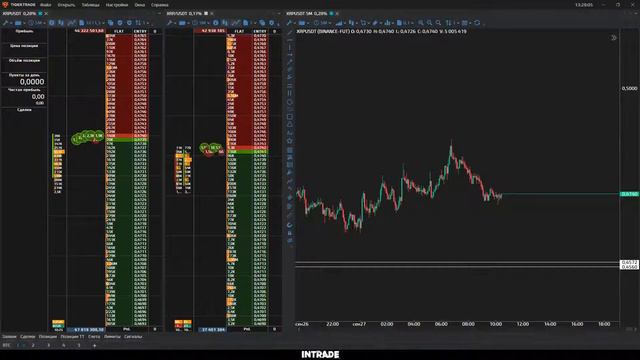640x360 pixels.
Task: Click the refresh icon in chart toolbar
Action: [477, 23]
